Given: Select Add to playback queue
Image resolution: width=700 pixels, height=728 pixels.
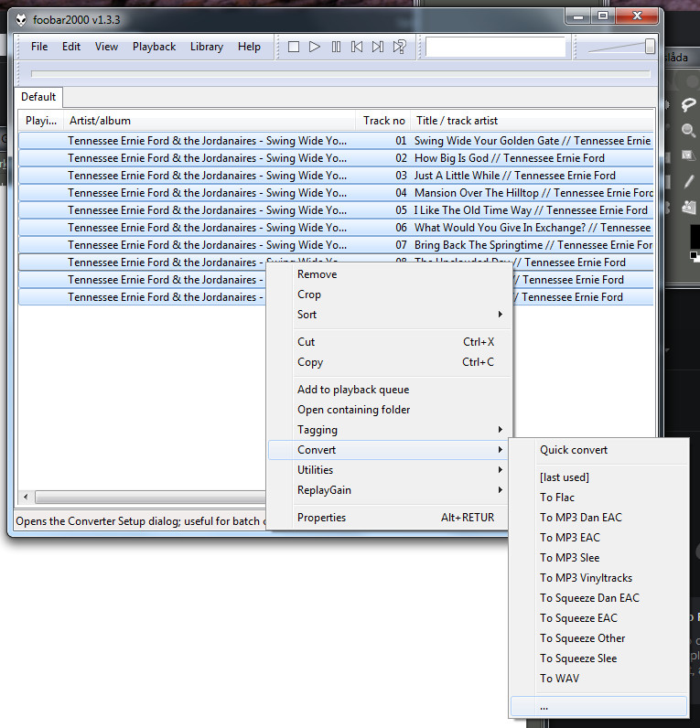Looking at the screenshot, I should 390,390.
